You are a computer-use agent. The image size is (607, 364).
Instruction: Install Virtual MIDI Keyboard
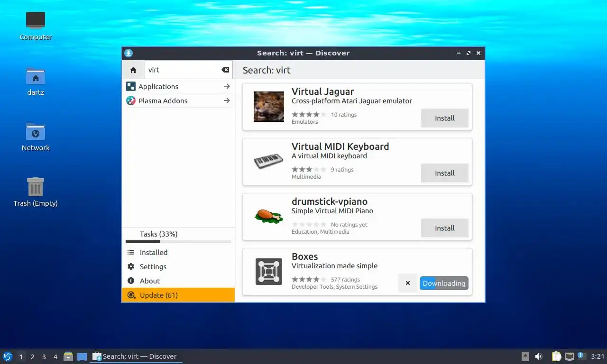click(445, 173)
